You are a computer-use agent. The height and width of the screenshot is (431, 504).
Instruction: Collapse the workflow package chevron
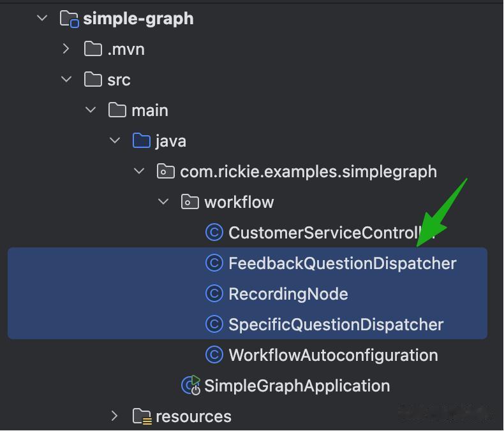pyautogui.click(x=163, y=202)
